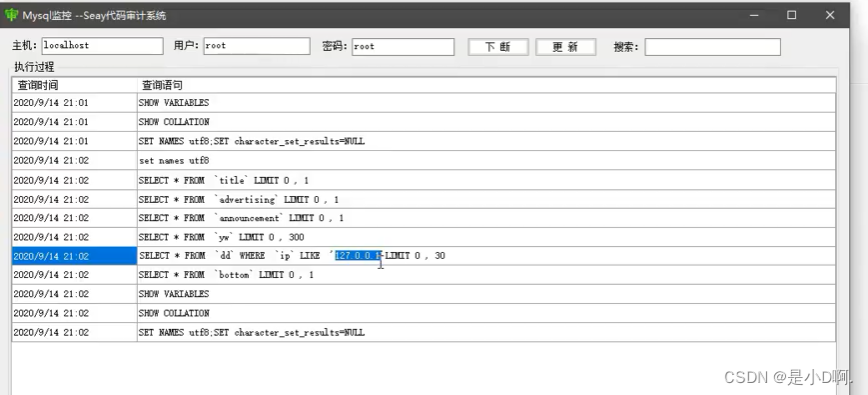Click the time cell of the `yw` query row
This screenshot has height=395, width=868.
75,237
